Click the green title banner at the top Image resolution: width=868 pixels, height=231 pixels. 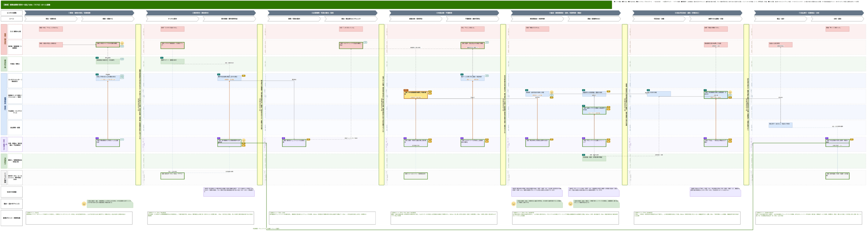pos(307,5)
